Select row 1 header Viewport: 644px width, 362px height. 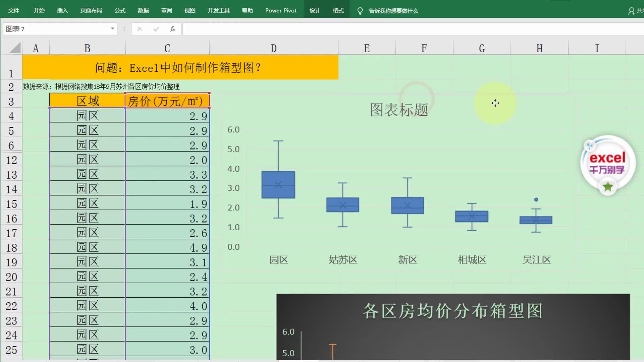(x=11, y=67)
